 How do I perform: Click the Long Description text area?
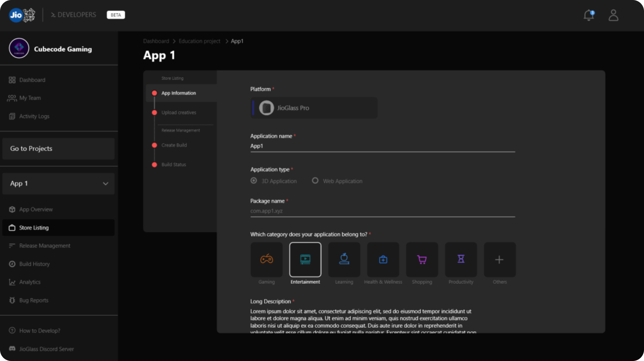363,321
